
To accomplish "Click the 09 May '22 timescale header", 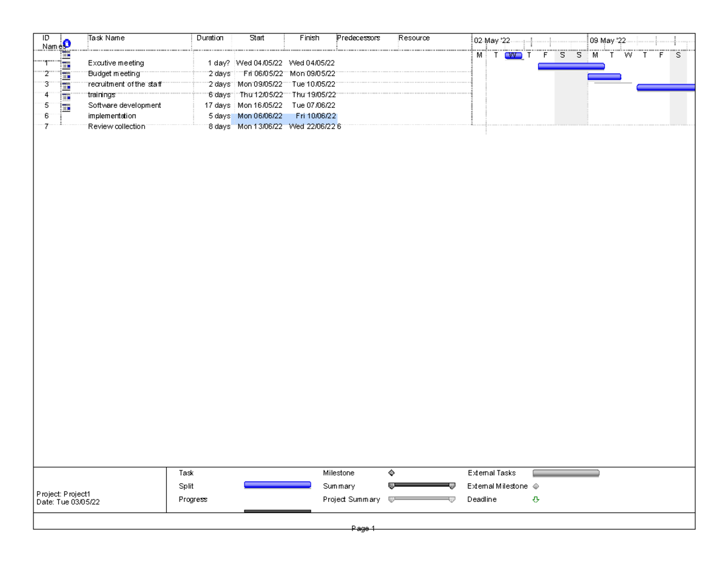I will tap(607, 41).
